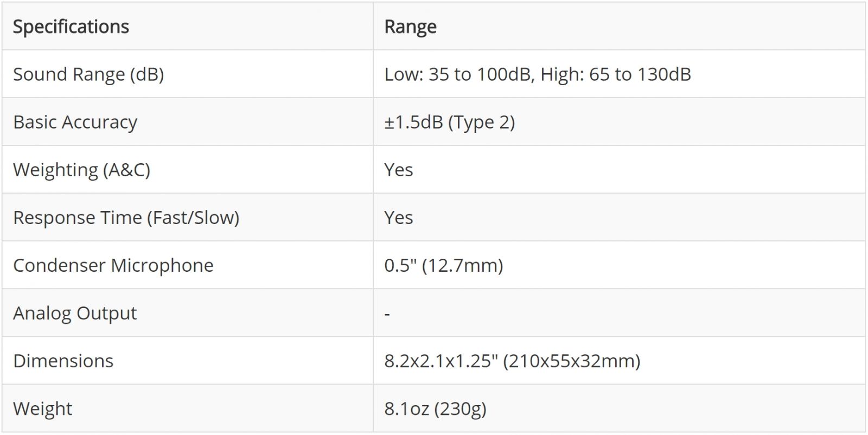Click the 8.2x2.1x1.25" dimensions value

point(441,361)
